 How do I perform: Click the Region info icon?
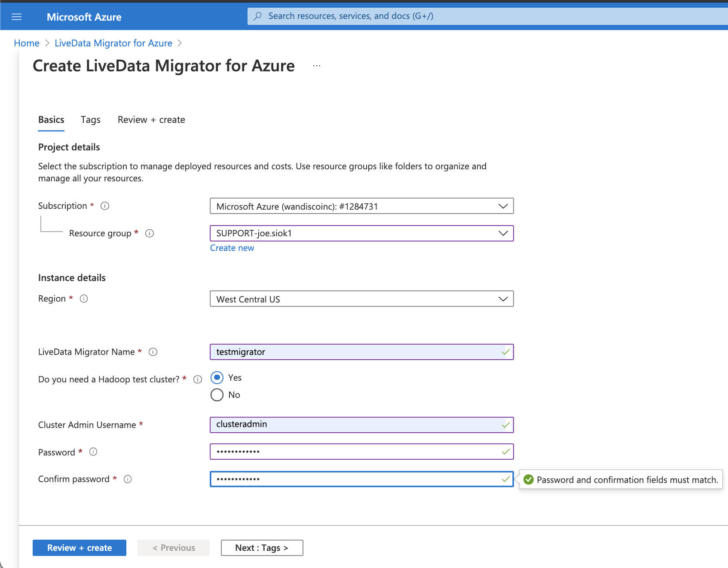[x=84, y=299]
